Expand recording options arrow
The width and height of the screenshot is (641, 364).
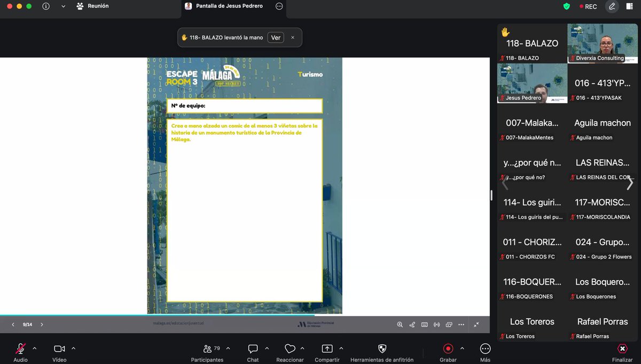pos(462,348)
